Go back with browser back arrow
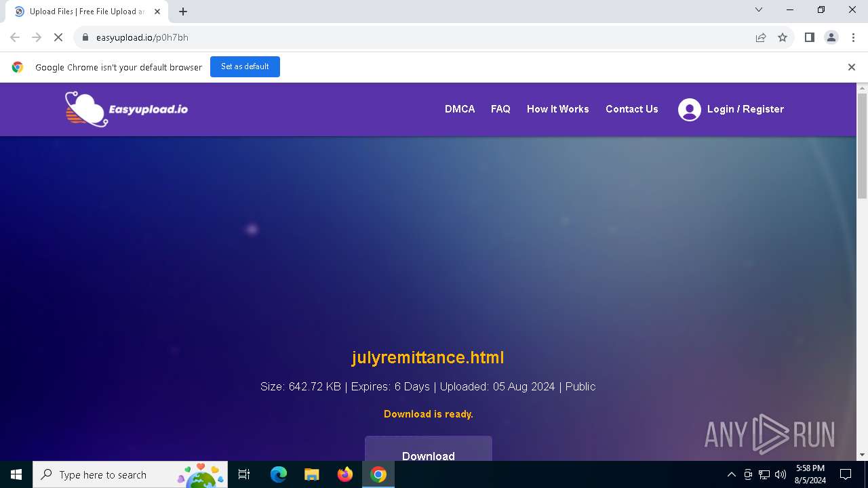Viewport: 868px width, 488px height. pos(15,37)
